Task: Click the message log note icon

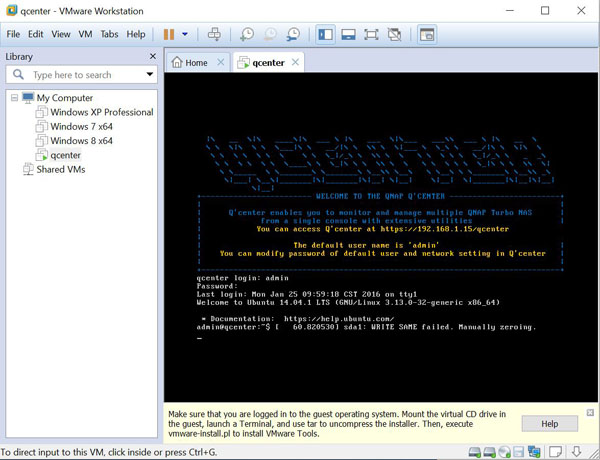Action: click(557, 452)
